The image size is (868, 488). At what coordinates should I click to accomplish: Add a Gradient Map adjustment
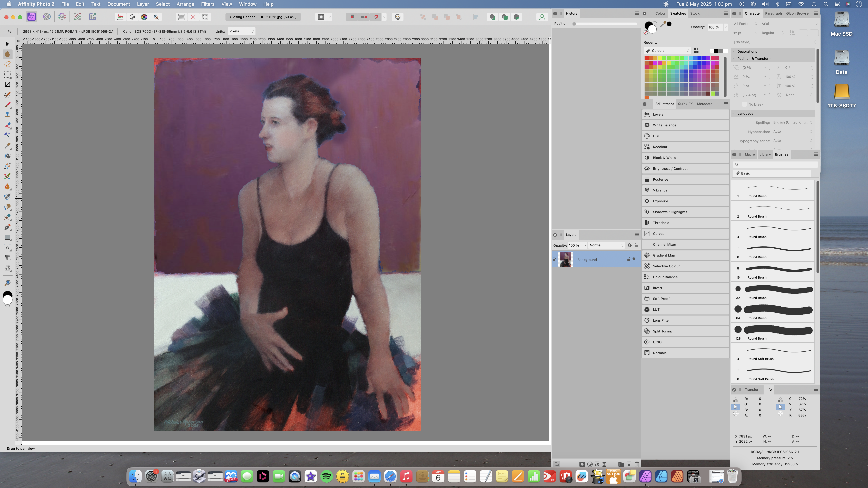[x=685, y=255]
